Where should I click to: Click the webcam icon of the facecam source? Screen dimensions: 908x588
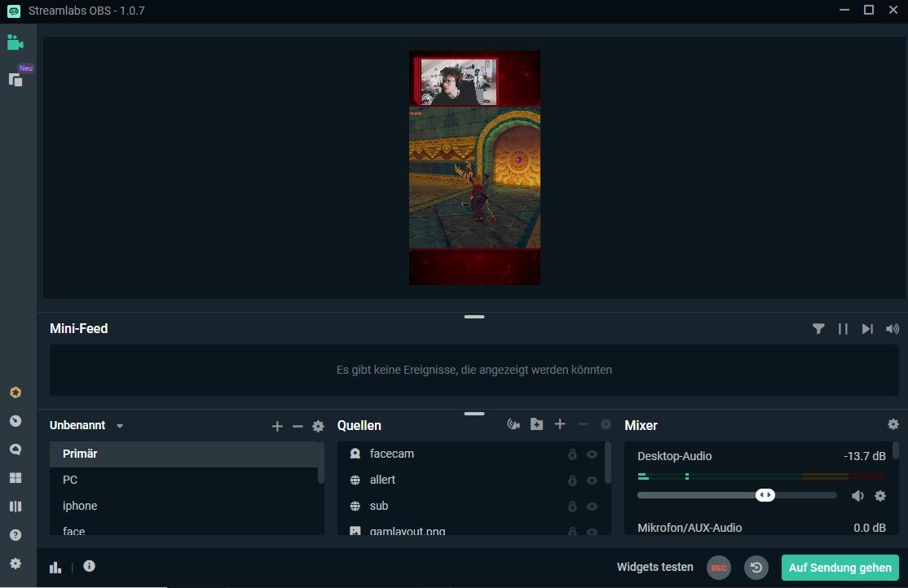click(355, 454)
